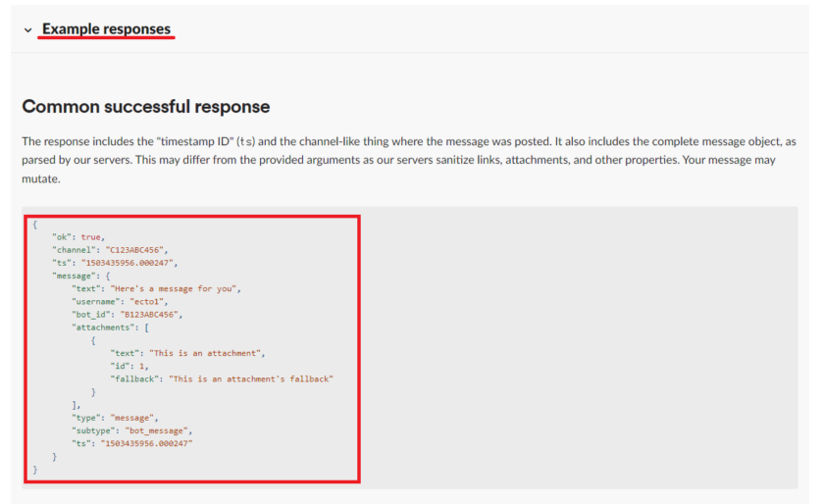Click the "This is an attachment" text value
Screen dimensions: 824x504
(207, 352)
